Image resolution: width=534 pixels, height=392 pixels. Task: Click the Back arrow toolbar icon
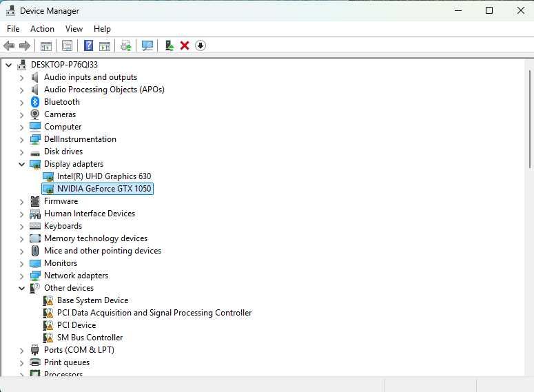[x=9, y=45]
